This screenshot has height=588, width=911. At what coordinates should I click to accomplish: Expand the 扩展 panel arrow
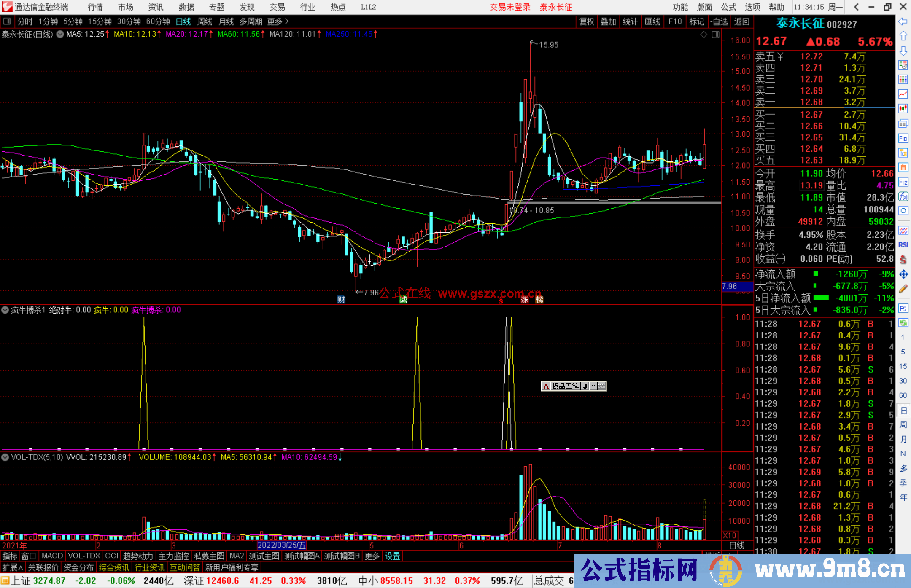13,567
